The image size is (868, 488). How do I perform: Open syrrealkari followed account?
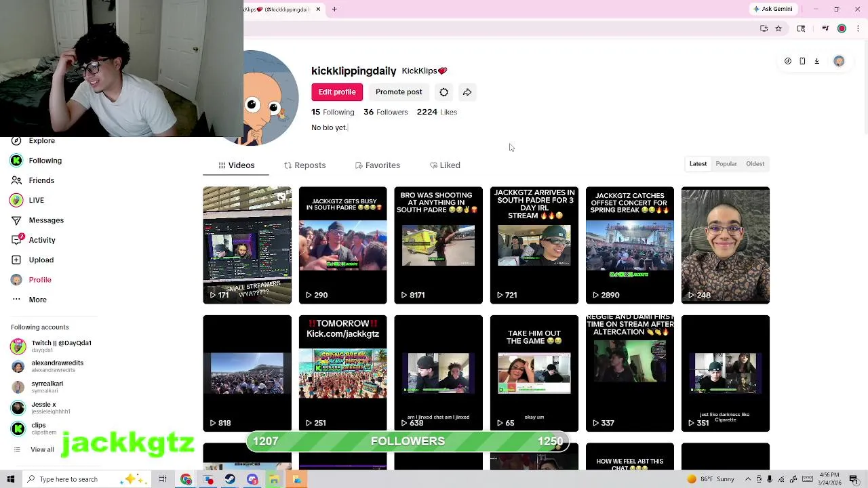(37, 387)
